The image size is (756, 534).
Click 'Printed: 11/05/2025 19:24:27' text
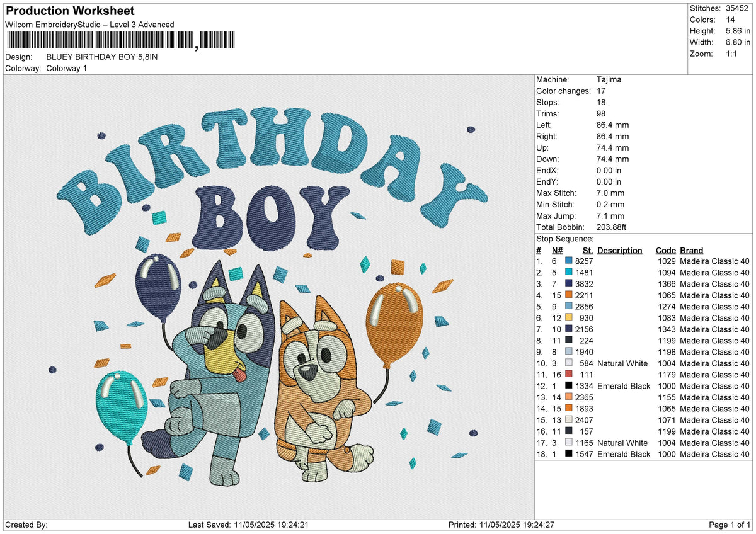point(501,525)
